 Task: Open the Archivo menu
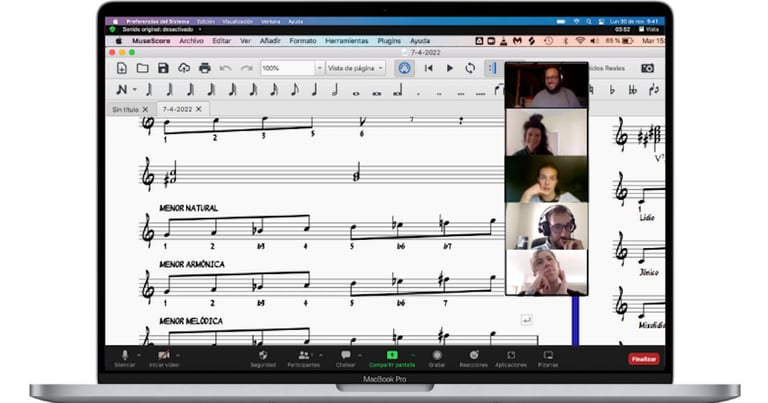[x=191, y=41]
